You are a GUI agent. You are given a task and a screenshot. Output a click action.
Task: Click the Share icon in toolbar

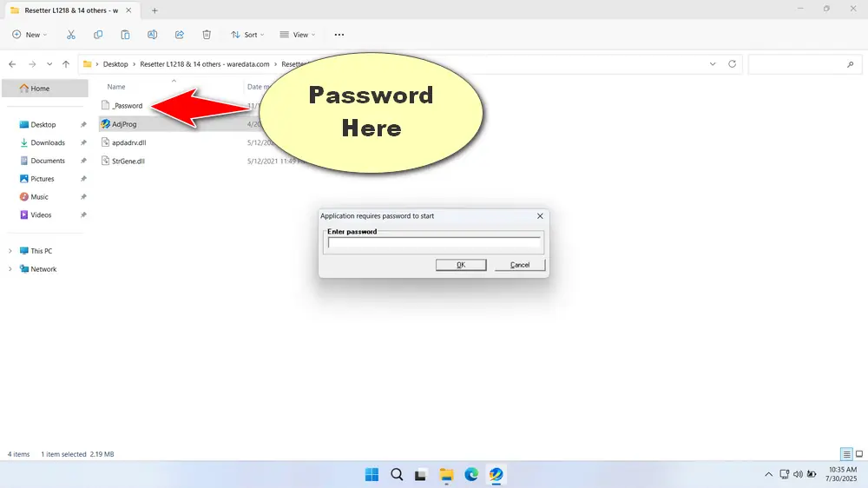pos(180,35)
